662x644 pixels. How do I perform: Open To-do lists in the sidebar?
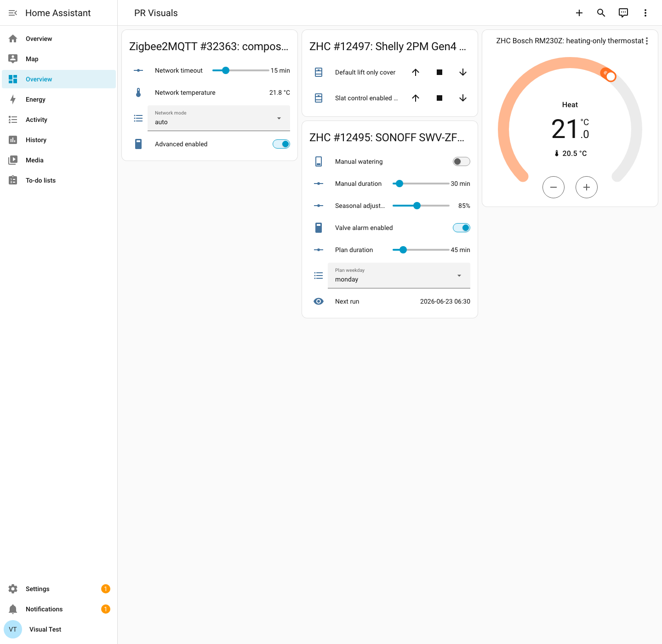tap(59, 180)
